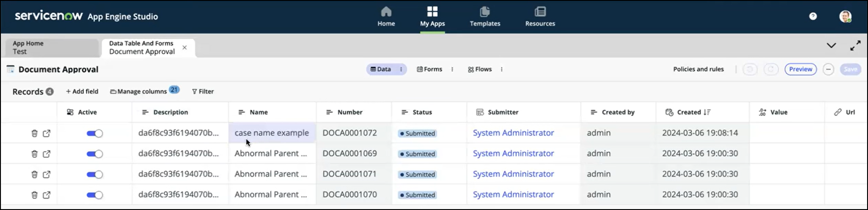868x210 pixels.
Task: Open System Administrator link in first row
Action: tap(513, 133)
